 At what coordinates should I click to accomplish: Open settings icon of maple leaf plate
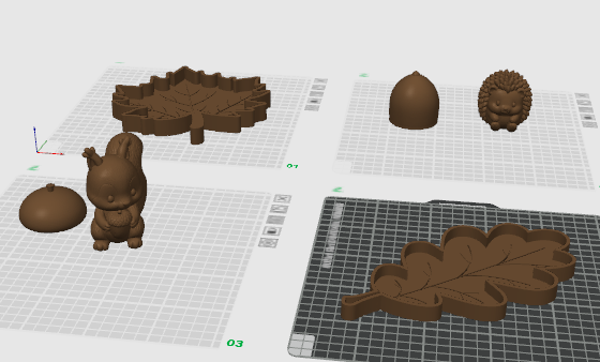tap(311, 108)
